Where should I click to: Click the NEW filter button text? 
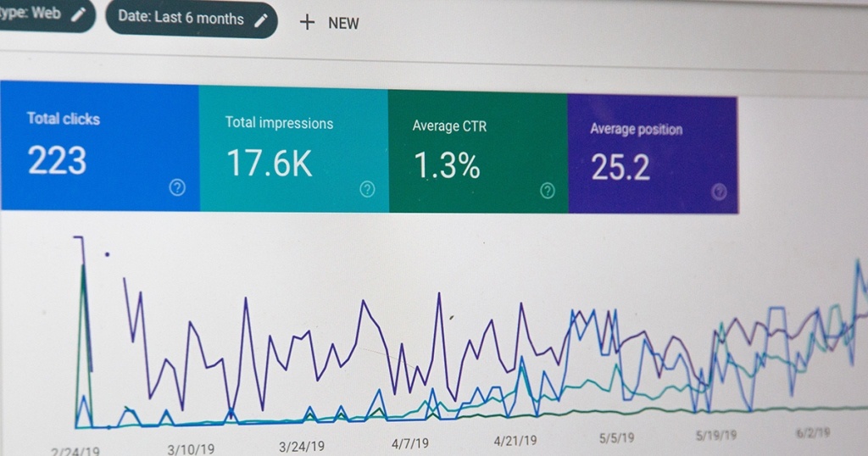[x=343, y=24]
